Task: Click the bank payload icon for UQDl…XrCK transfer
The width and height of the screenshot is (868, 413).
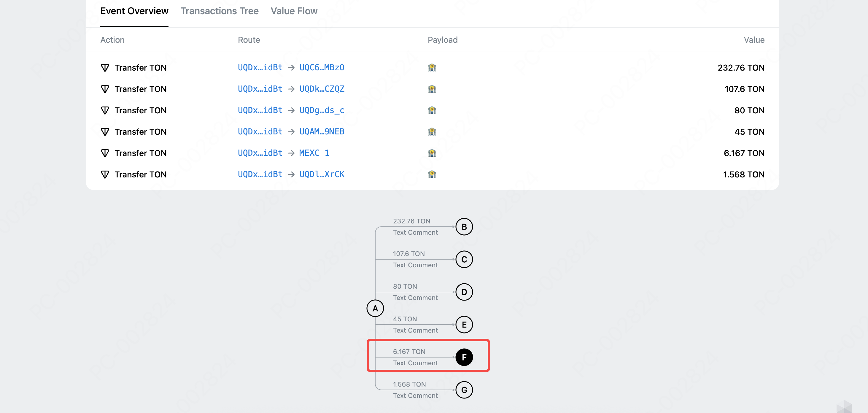Action: click(432, 174)
